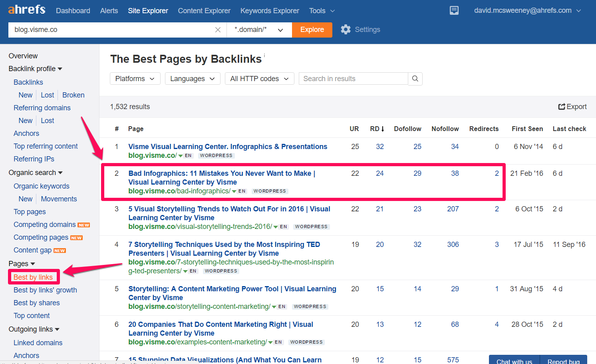Open '5 Visual Storytelling Trends' page title
Viewport: 596px width, 364px height.
pyautogui.click(x=229, y=213)
